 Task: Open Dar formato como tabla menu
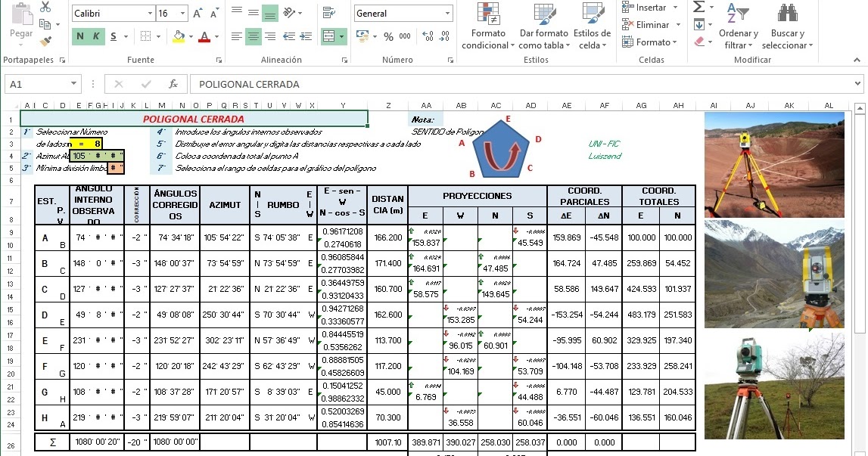pyautogui.click(x=543, y=26)
